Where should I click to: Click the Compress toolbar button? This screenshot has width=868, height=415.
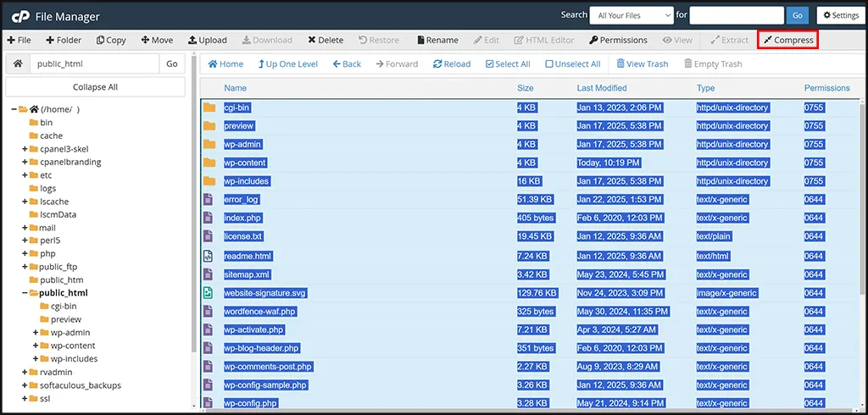pos(787,40)
